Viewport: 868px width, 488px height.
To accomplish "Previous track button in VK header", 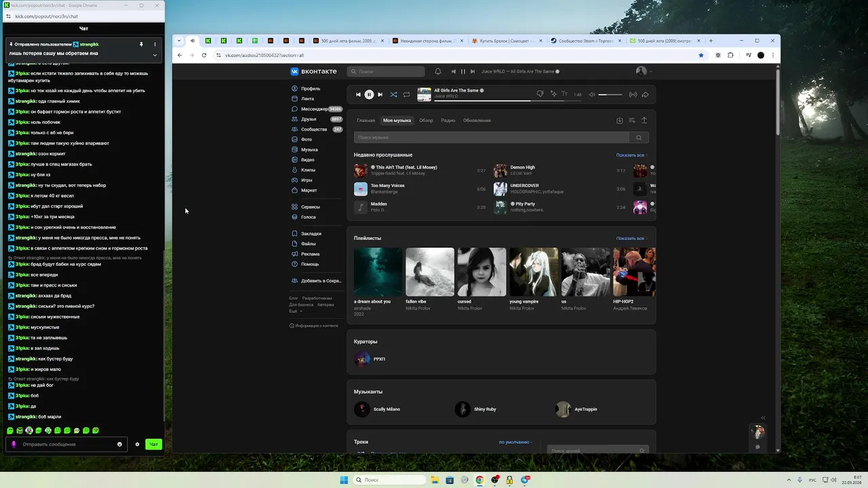I will [454, 71].
